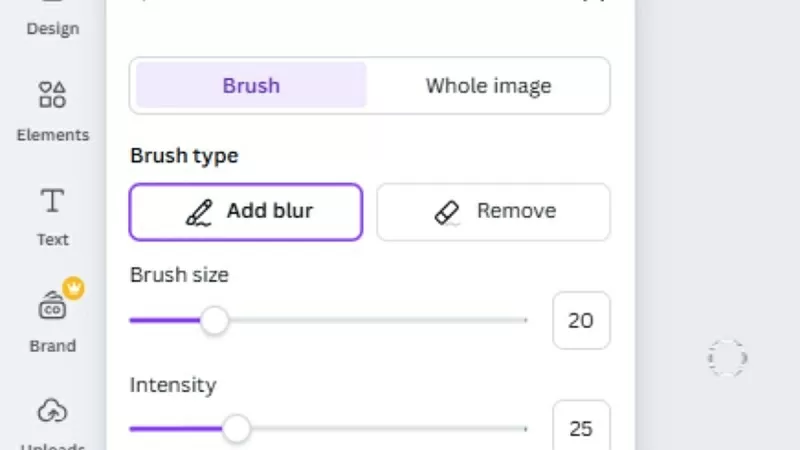
Task: Click the gold crown badge on Brand
Action: tap(73, 289)
